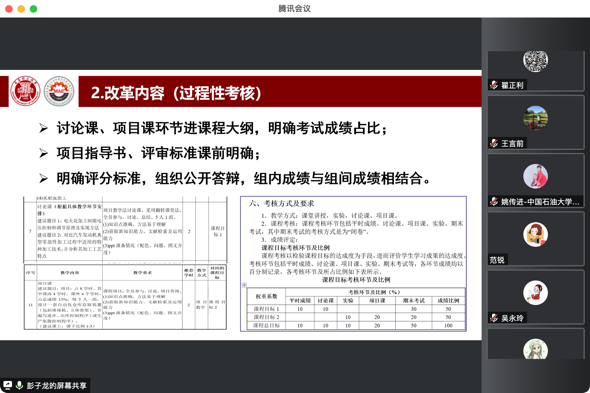
Task: Click the 彭子龙的屏幕共享 label
Action: (56, 385)
